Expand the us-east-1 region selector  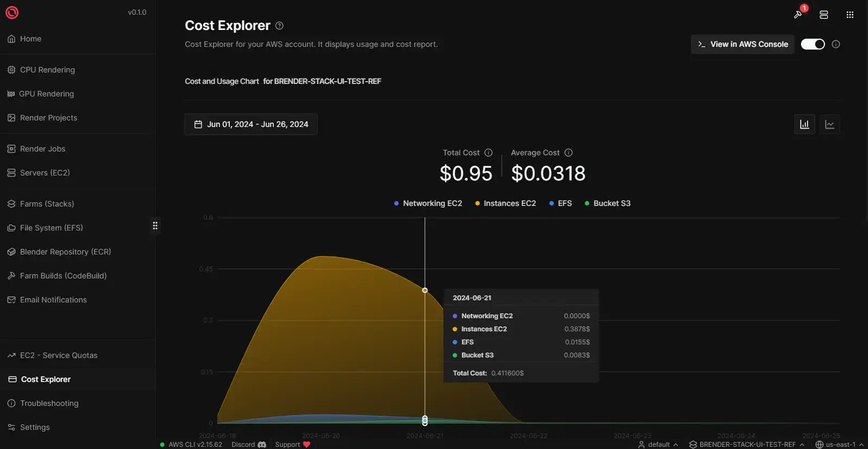click(x=840, y=445)
